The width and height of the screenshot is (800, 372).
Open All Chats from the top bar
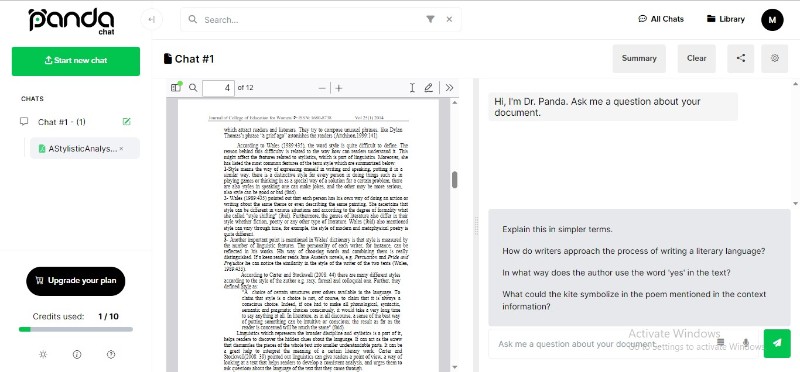click(661, 19)
